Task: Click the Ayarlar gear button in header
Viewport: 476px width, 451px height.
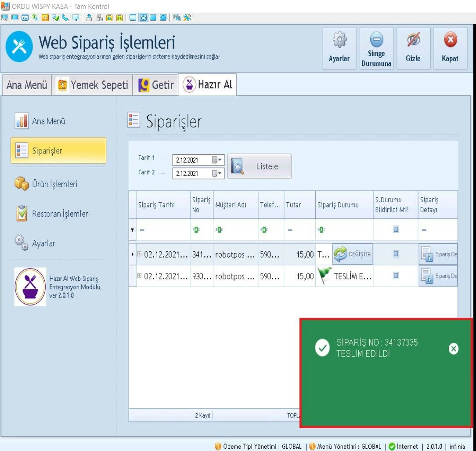Action: pos(339,48)
